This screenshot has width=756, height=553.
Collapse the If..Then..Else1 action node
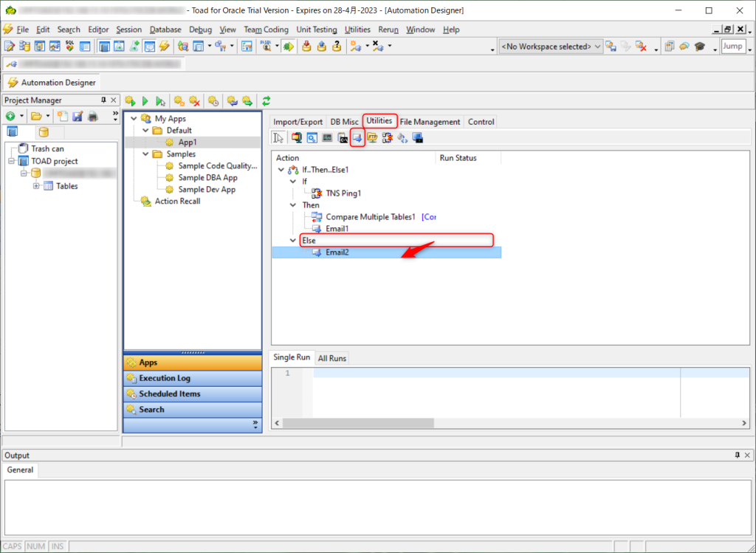[281, 171]
